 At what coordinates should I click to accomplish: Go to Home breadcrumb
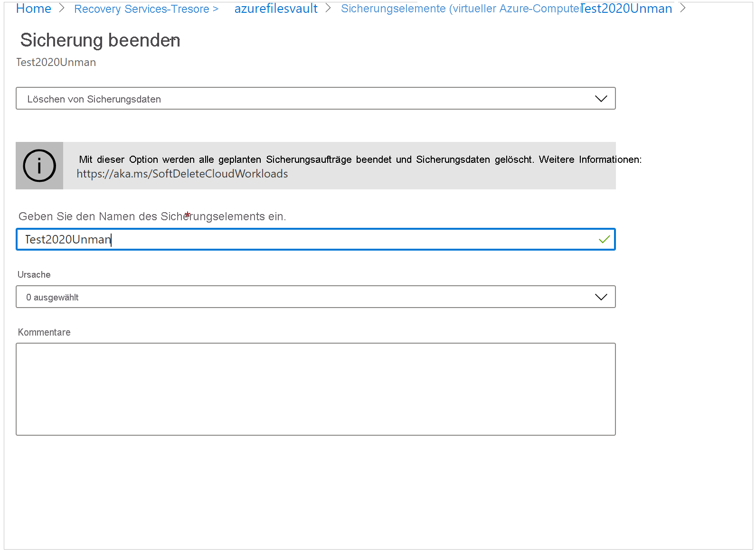(x=33, y=9)
